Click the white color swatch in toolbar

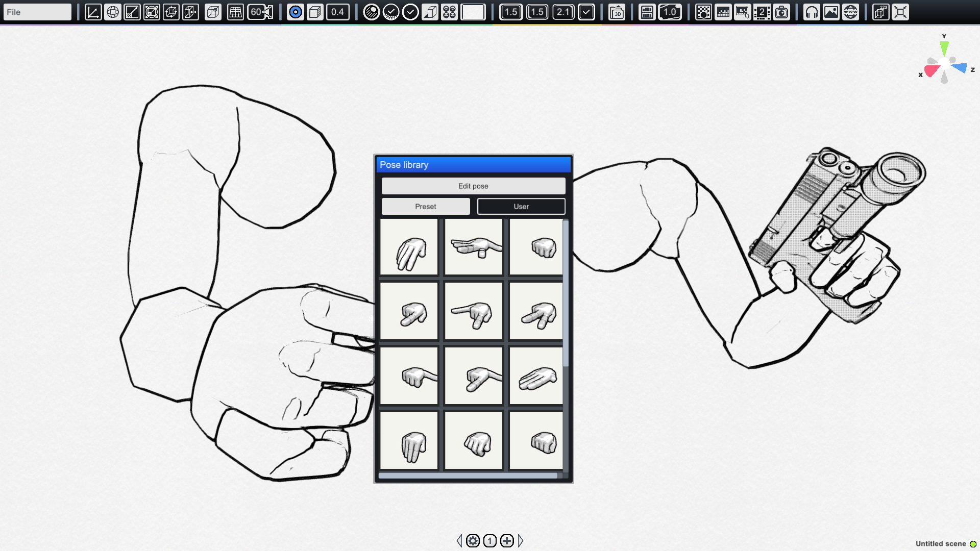click(x=474, y=12)
